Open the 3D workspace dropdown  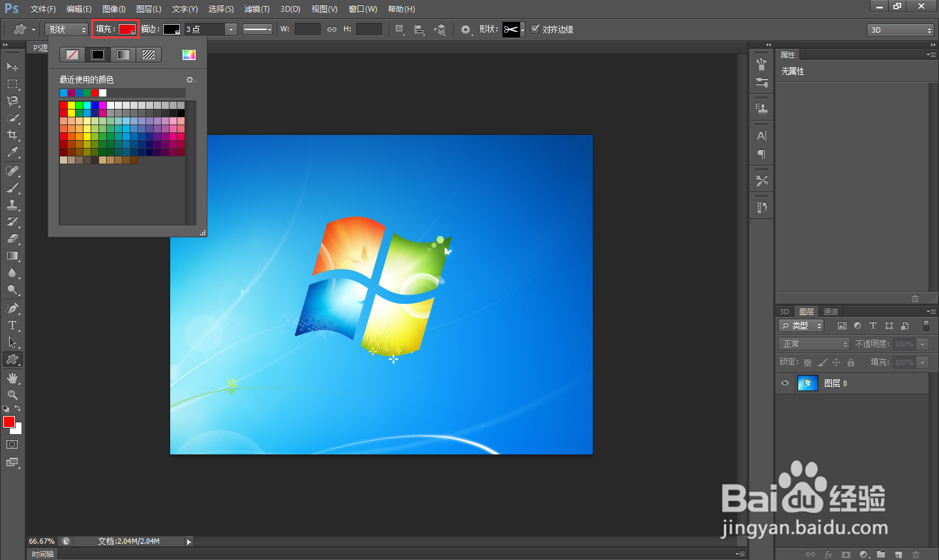pyautogui.click(x=901, y=30)
